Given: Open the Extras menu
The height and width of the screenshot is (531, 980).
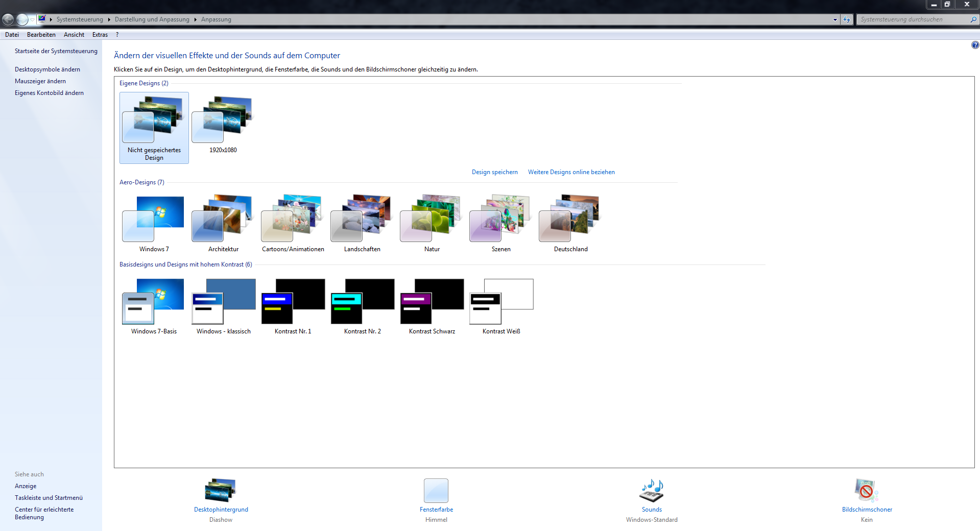Looking at the screenshot, I should tap(100, 35).
